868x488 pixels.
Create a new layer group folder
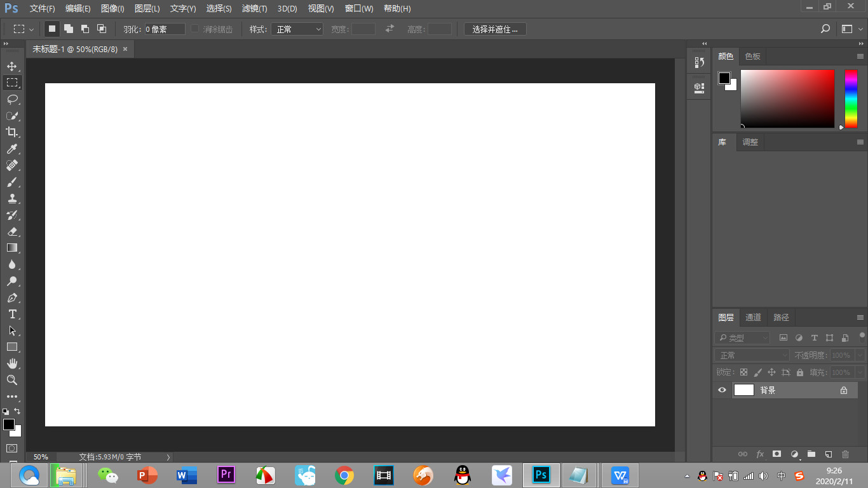coord(811,454)
